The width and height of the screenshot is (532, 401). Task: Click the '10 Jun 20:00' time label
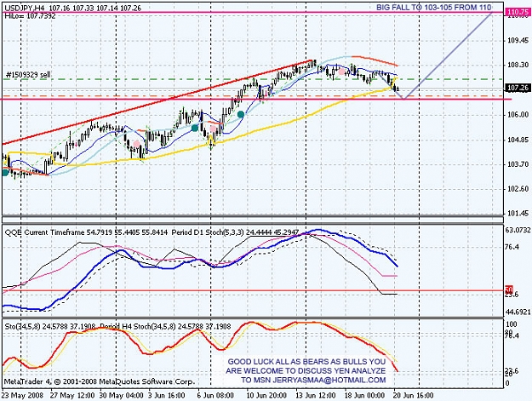266,396
